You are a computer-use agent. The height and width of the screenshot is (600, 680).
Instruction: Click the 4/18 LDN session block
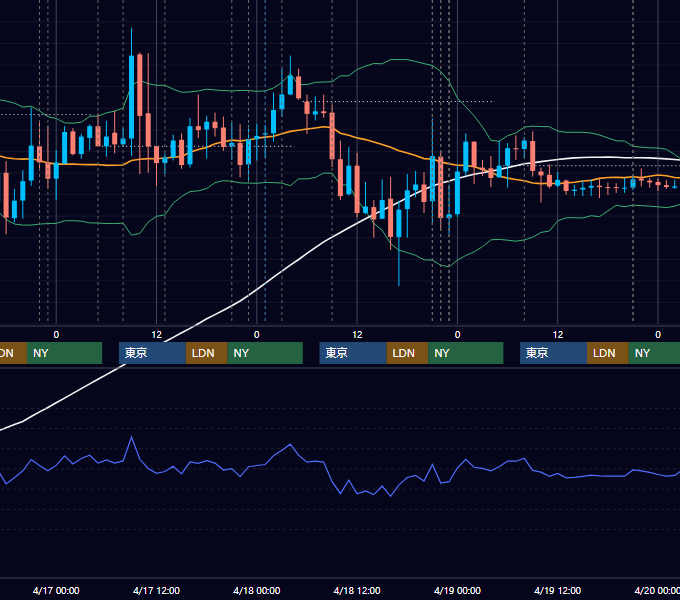click(x=407, y=353)
